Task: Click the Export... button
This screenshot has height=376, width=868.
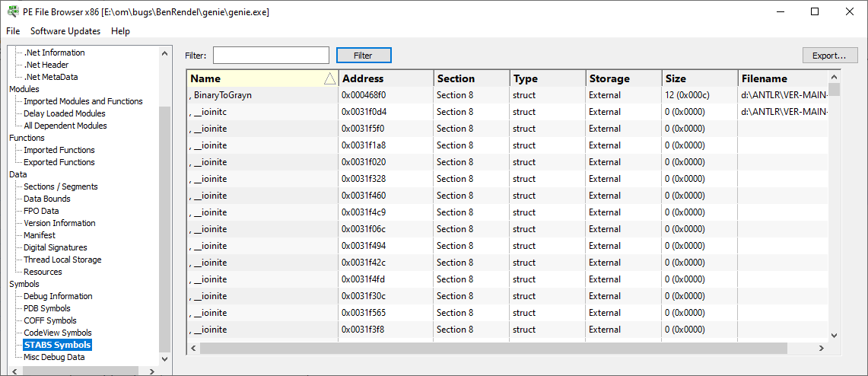Action: tap(830, 56)
